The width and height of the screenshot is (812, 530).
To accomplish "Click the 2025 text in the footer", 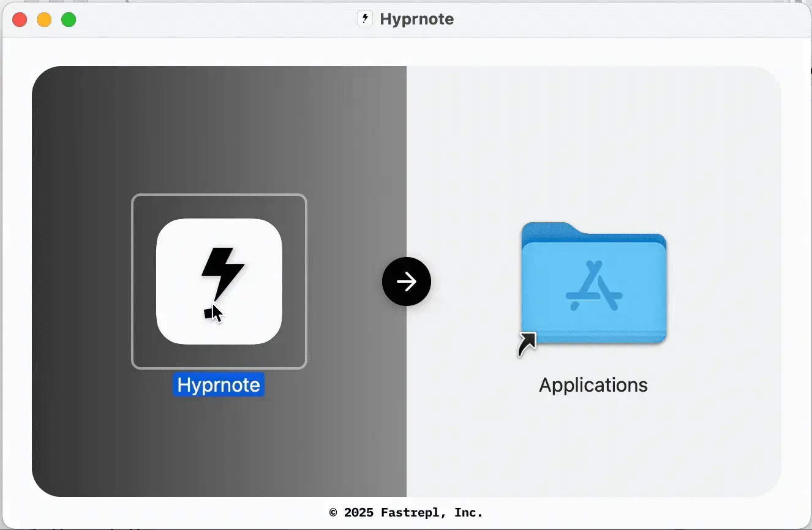I will click(x=359, y=513).
